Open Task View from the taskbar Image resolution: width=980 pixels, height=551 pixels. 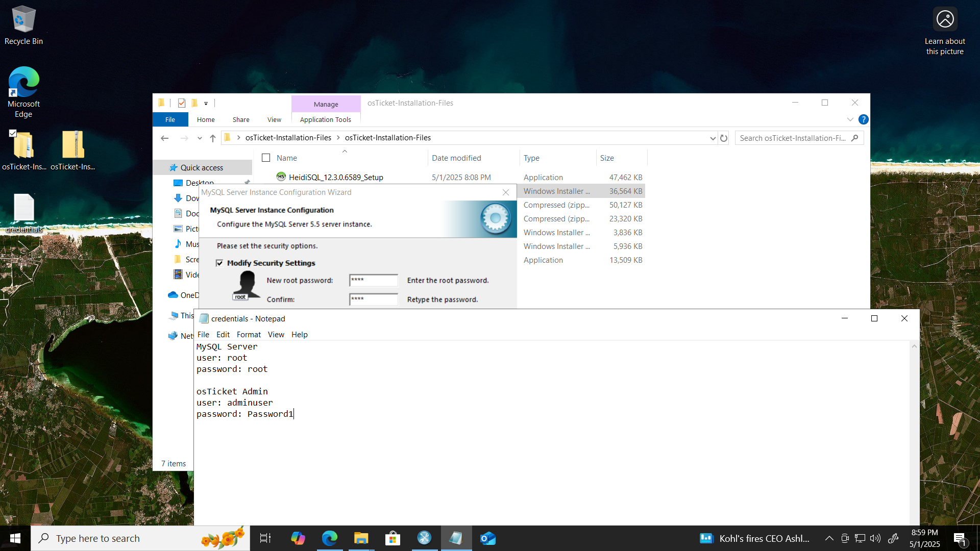click(x=265, y=538)
